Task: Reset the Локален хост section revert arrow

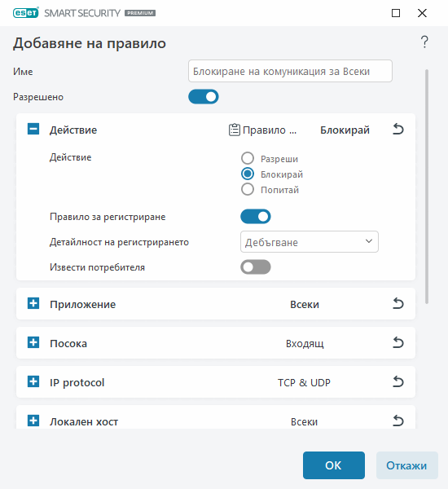Action: click(398, 421)
